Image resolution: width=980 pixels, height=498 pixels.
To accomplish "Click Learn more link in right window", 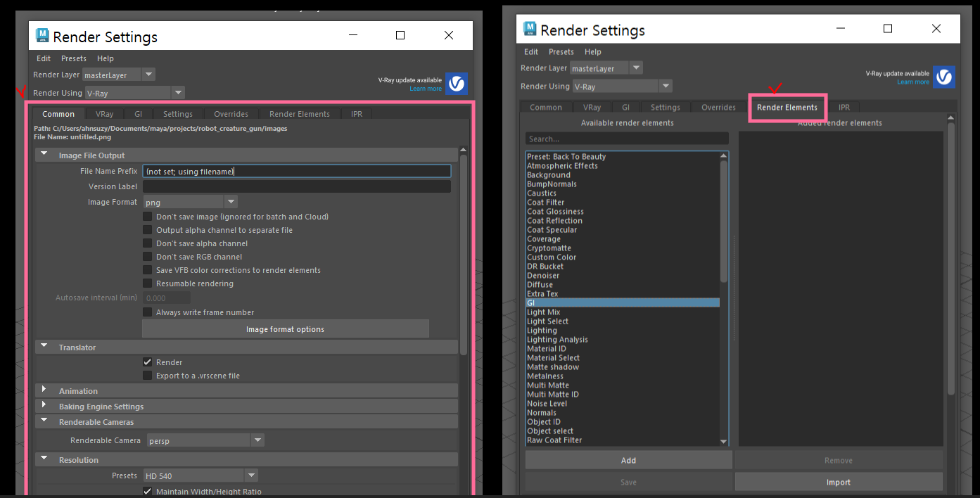I will [913, 82].
